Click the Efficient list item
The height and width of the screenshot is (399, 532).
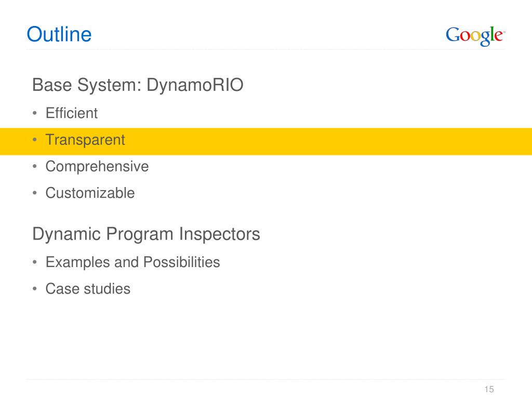click(x=72, y=113)
